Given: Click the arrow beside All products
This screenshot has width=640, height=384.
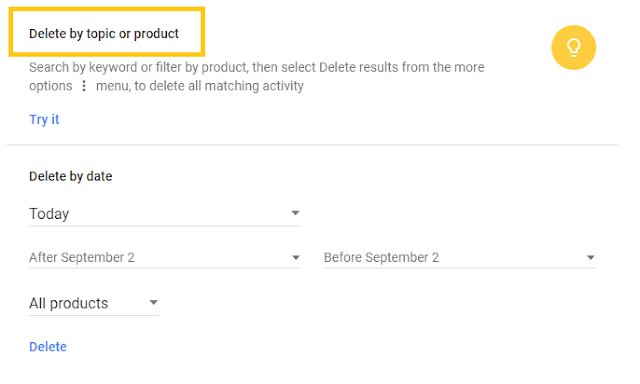Looking at the screenshot, I should tap(153, 303).
